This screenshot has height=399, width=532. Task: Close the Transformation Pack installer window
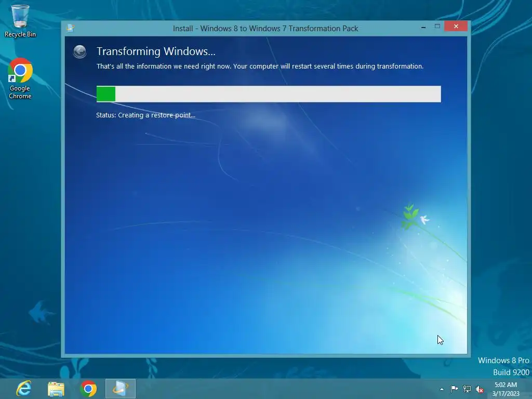[456, 26]
